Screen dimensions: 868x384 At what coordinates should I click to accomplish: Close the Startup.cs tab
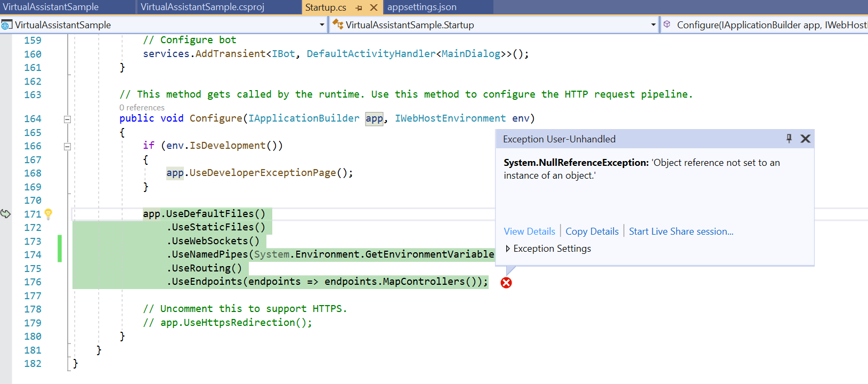(374, 7)
